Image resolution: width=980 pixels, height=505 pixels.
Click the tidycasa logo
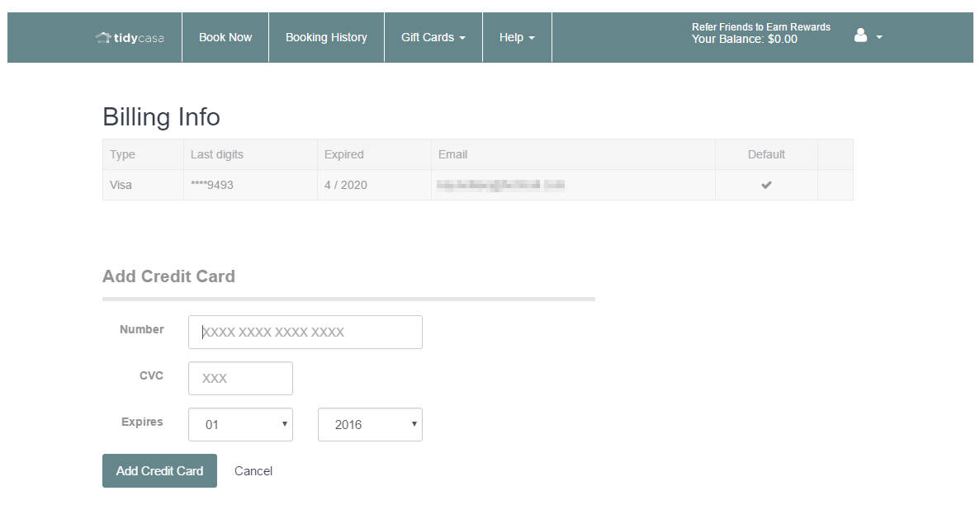[130, 37]
